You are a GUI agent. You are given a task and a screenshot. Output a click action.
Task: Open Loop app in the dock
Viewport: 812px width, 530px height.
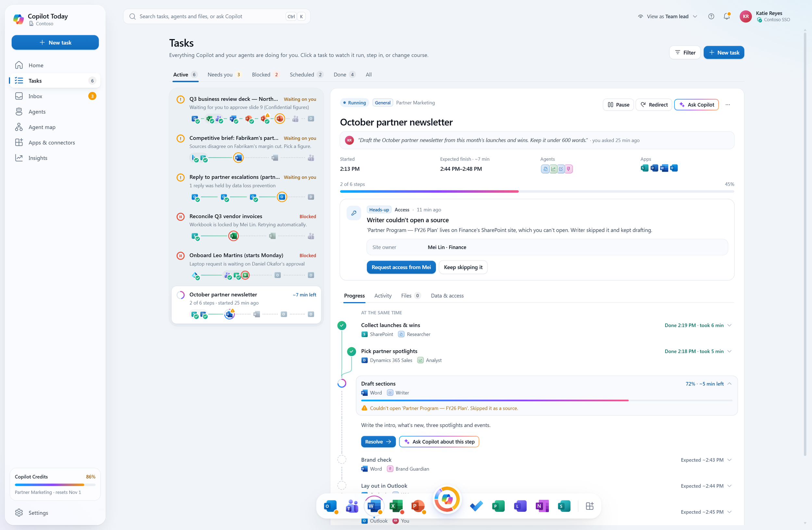(x=520, y=506)
